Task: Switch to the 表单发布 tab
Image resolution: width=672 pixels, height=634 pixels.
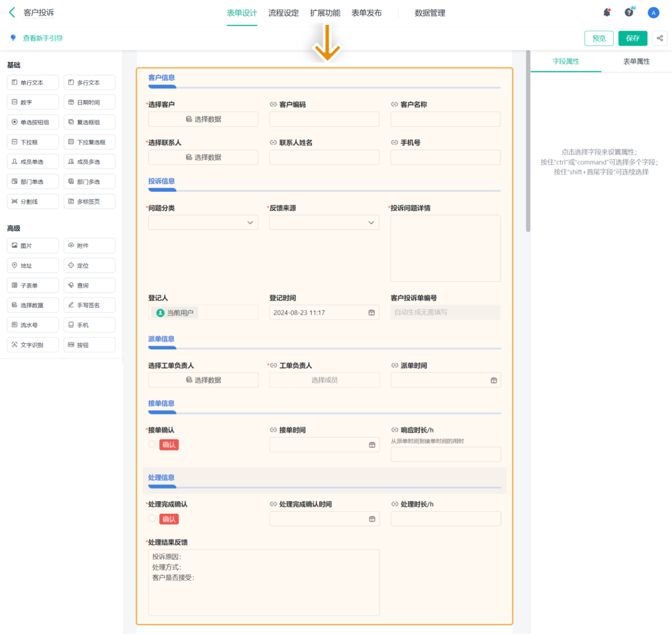Action: tap(367, 13)
